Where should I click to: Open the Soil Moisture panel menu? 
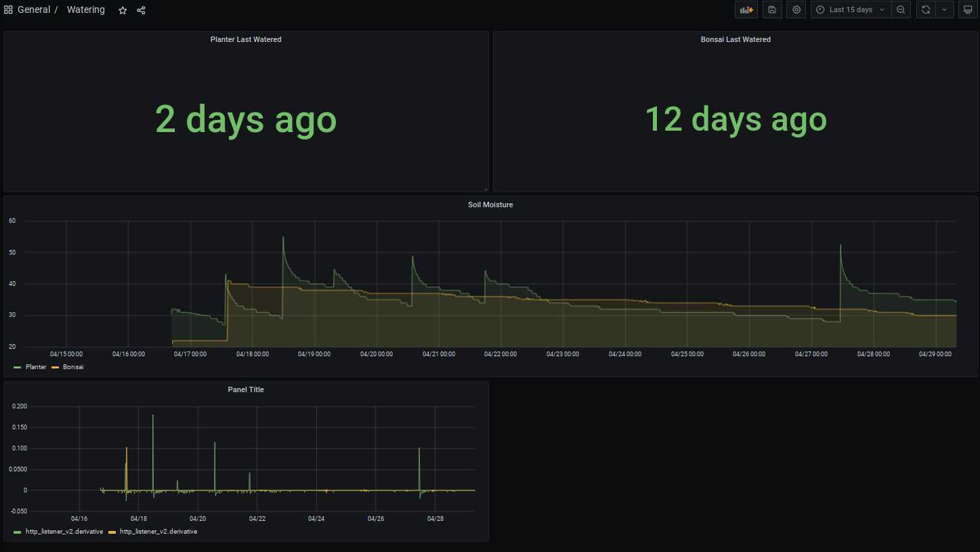pyautogui.click(x=490, y=205)
